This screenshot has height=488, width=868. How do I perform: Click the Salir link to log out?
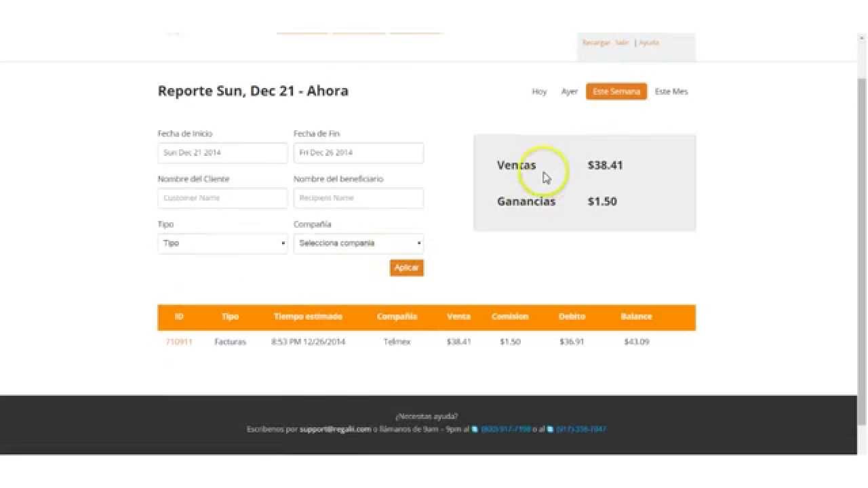coord(622,42)
